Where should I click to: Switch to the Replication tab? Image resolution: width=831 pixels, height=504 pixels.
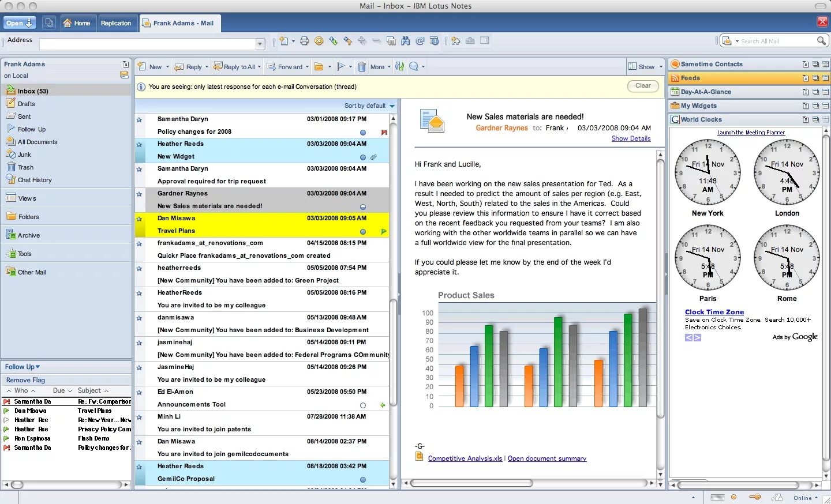[x=116, y=23]
